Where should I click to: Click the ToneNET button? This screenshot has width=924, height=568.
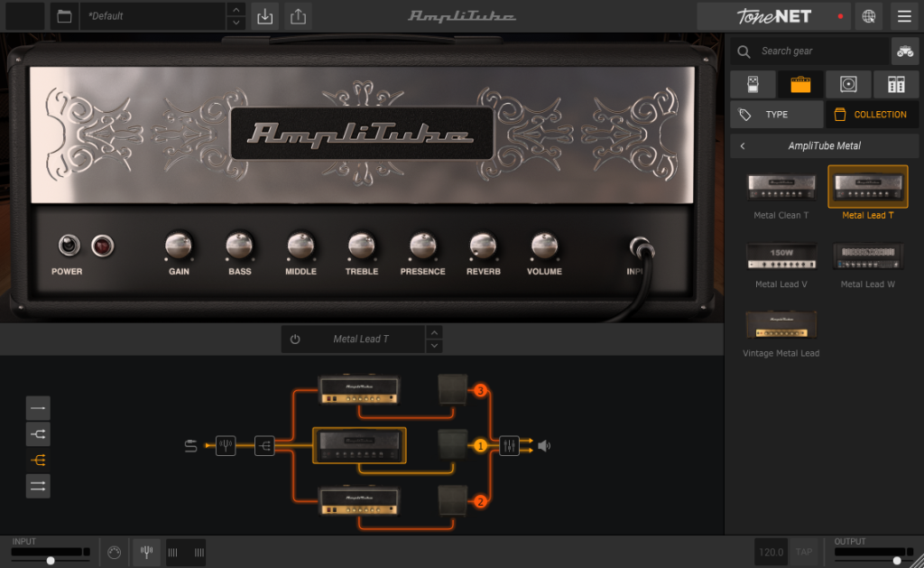773,16
